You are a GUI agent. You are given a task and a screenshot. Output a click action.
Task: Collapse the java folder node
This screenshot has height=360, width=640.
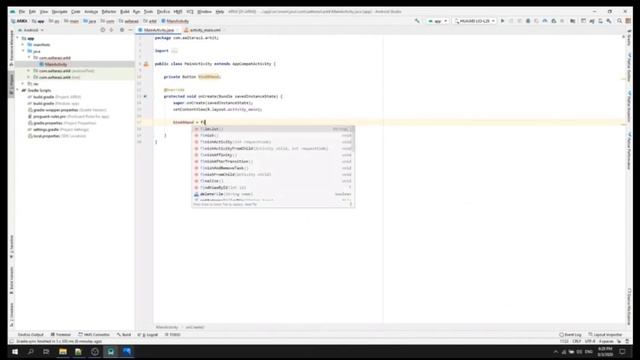point(23,51)
